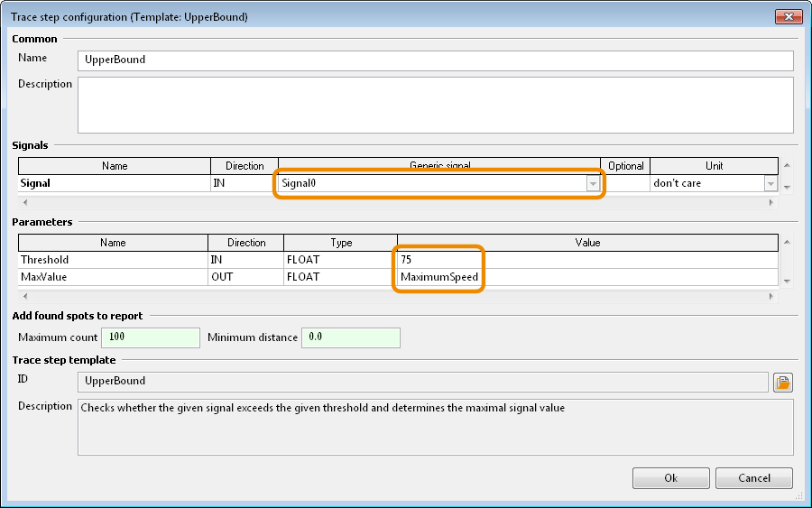Viewport: 812px width, 508px height.
Task: Click the Signals table scroll up arrow
Action: [x=787, y=165]
